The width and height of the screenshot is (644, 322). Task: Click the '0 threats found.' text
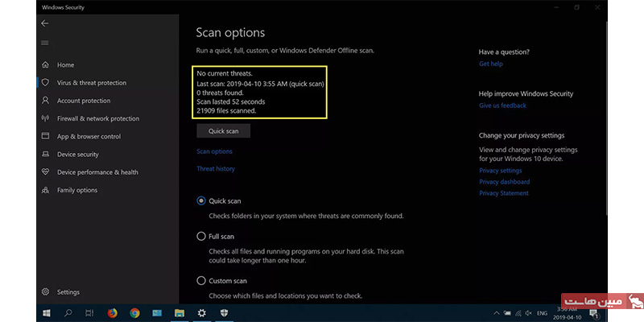tap(220, 93)
